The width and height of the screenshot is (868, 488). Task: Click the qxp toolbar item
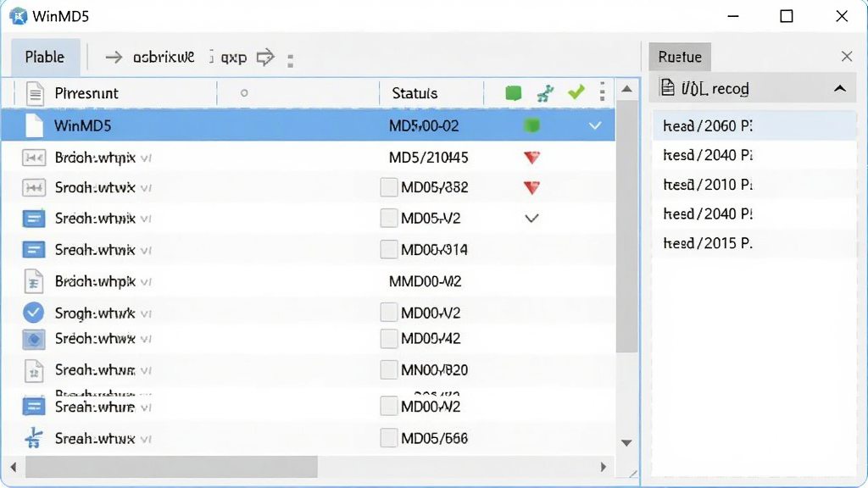tap(233, 58)
